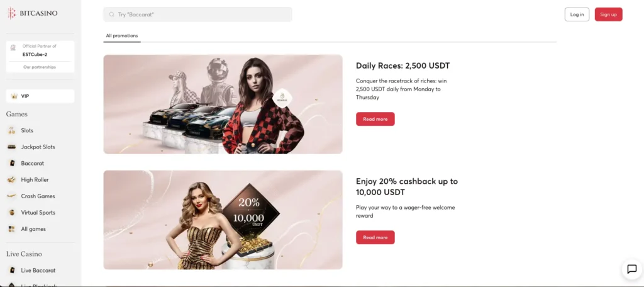644x287 pixels.
Task: Open the Our partnerships link
Action: coord(40,67)
